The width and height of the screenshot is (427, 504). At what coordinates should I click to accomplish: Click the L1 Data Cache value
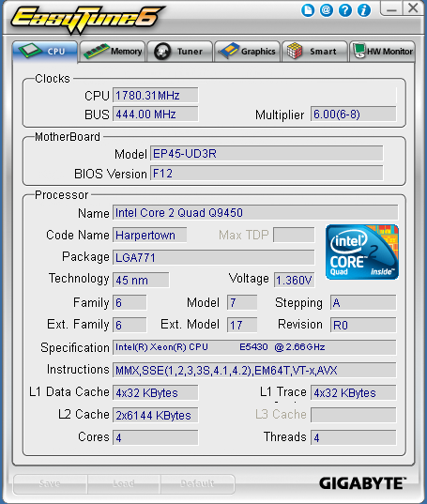tap(155, 392)
